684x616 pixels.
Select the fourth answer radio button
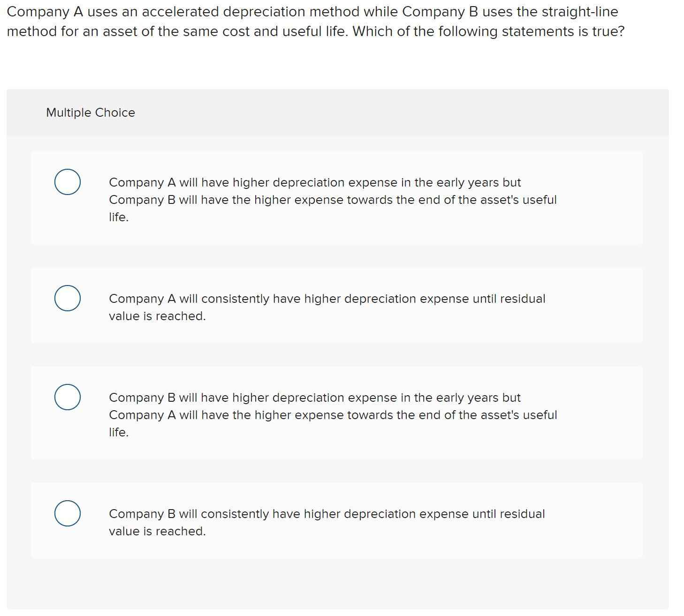point(67,513)
